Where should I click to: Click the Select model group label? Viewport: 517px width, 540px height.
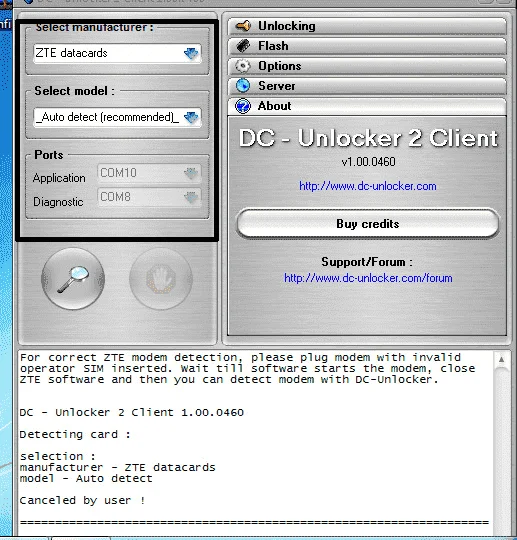pos(74,91)
